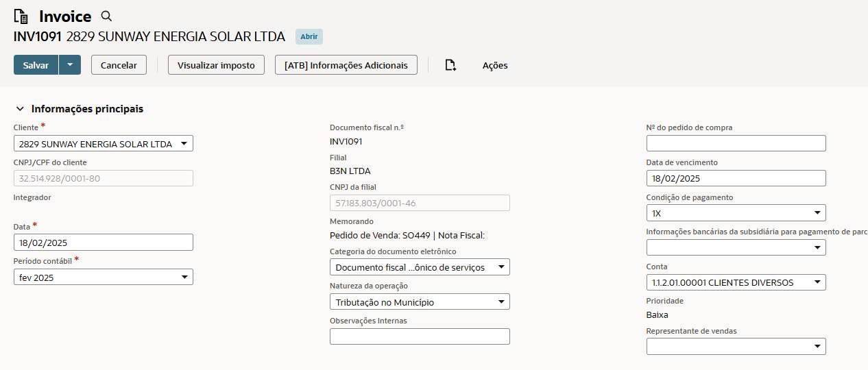The image size is (868, 370).
Task: Open the Salvar split-button arrow
Action: (70, 65)
